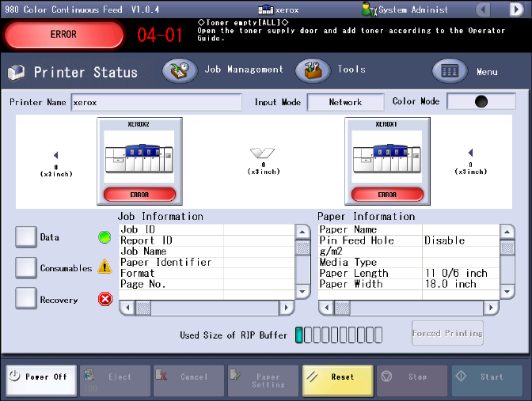Open Job Management via its round icon
Viewport: 532px width, 401px height.
tap(180, 70)
